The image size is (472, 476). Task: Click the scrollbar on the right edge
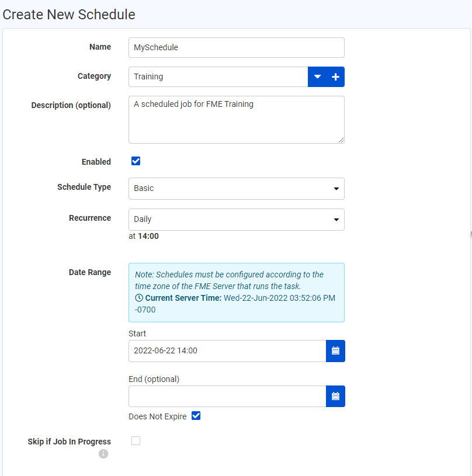(x=470, y=234)
